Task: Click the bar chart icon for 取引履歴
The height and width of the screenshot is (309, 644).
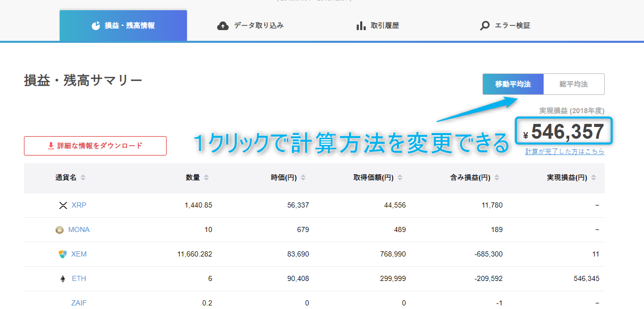Action: 361,25
